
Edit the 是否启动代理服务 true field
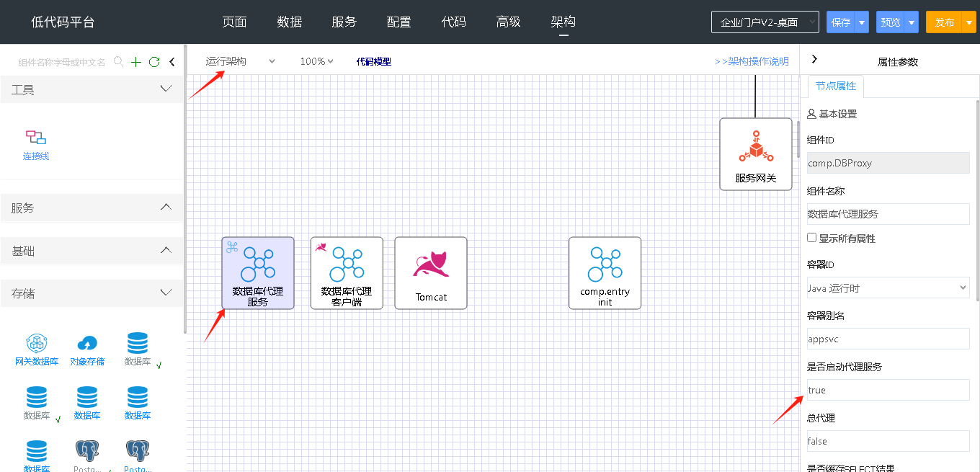[888, 390]
